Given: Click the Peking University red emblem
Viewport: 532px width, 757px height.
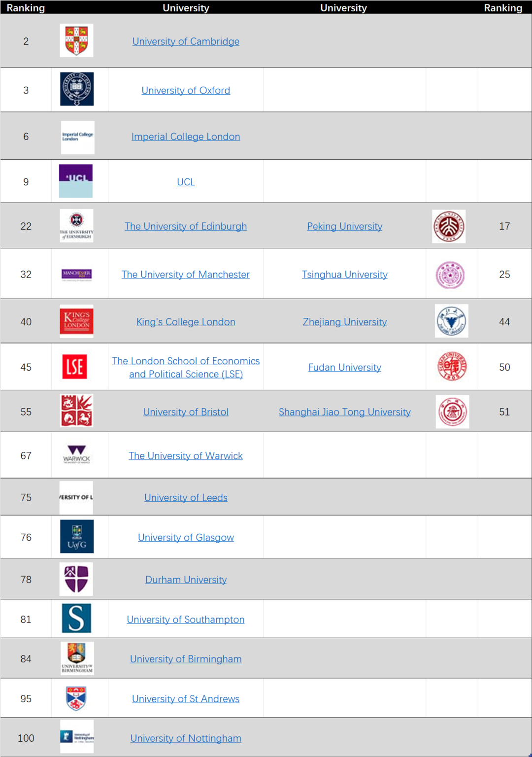Looking at the screenshot, I should tap(449, 226).
